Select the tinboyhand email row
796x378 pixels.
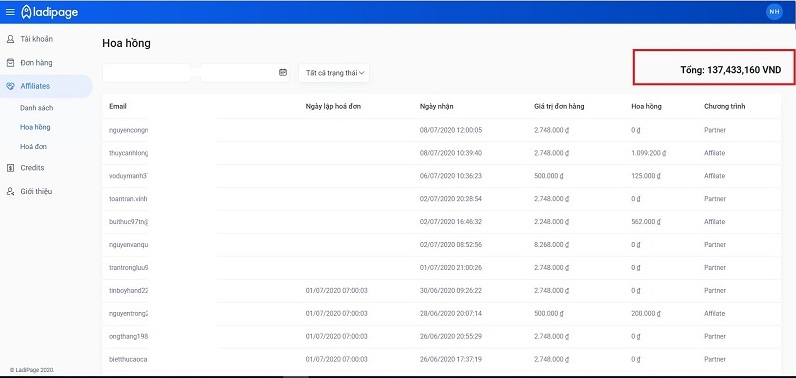(441, 291)
